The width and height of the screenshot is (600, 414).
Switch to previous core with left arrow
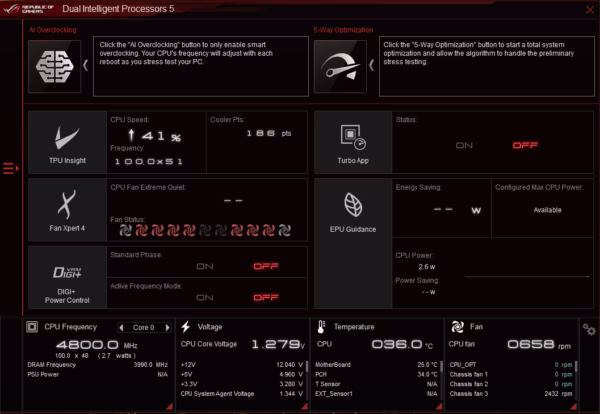(121, 328)
